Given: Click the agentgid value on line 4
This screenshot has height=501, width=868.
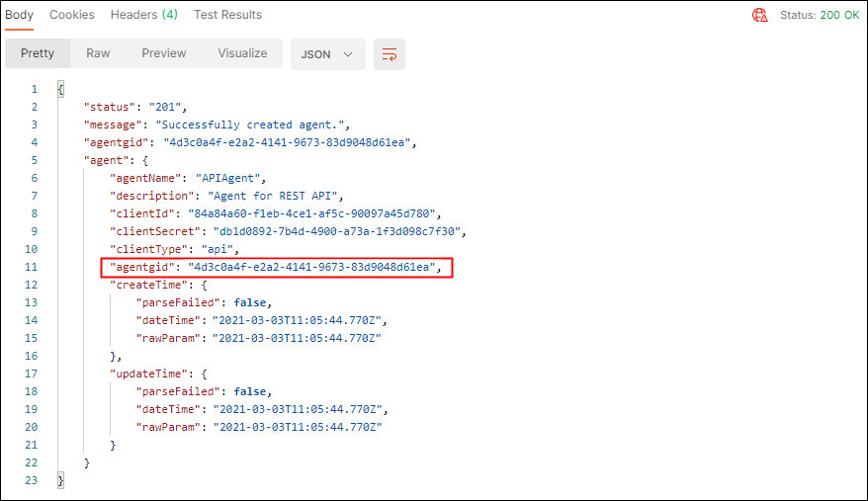Looking at the screenshot, I should 287,142.
